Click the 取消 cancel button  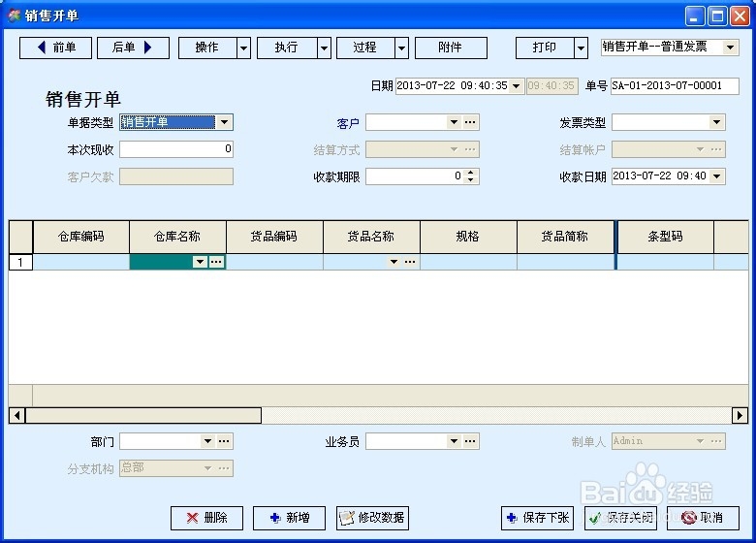pos(703,518)
